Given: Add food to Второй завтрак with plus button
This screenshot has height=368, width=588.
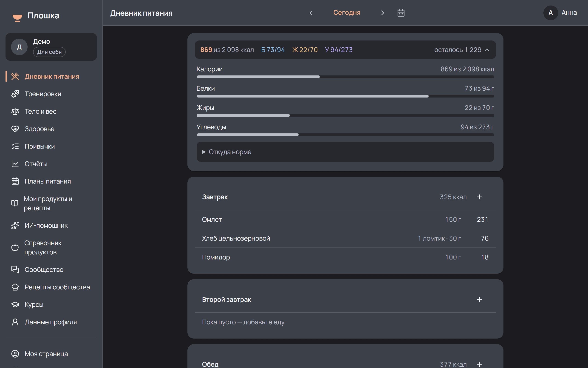Looking at the screenshot, I should (x=479, y=300).
